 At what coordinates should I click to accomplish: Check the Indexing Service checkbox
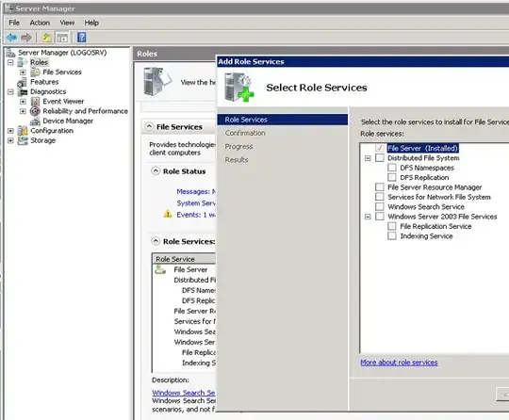click(392, 235)
